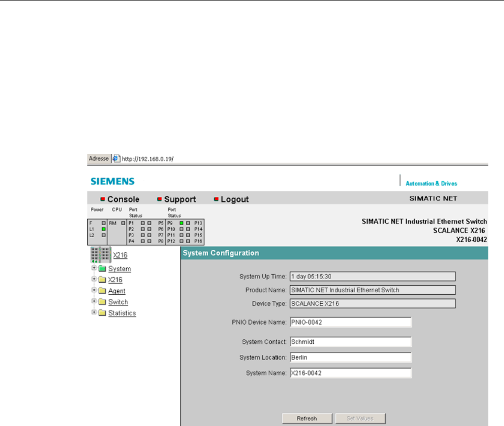Open the Switch link in tree
504x426 pixels.
point(118,302)
